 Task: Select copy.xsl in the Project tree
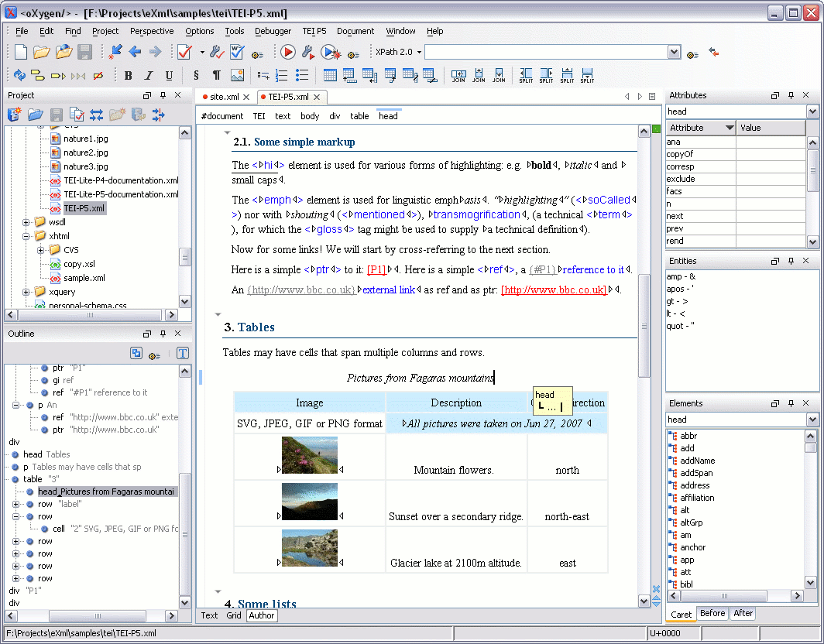click(79, 264)
